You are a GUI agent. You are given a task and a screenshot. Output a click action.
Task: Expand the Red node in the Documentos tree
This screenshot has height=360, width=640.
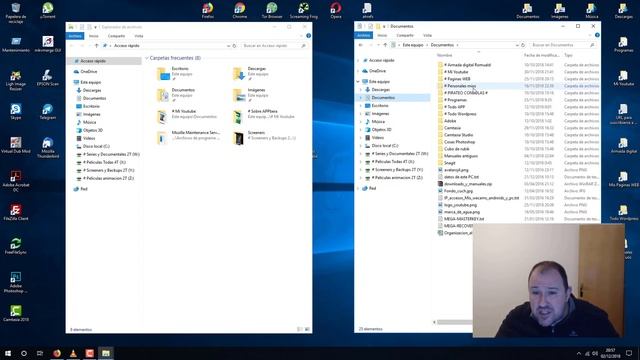(x=358, y=189)
